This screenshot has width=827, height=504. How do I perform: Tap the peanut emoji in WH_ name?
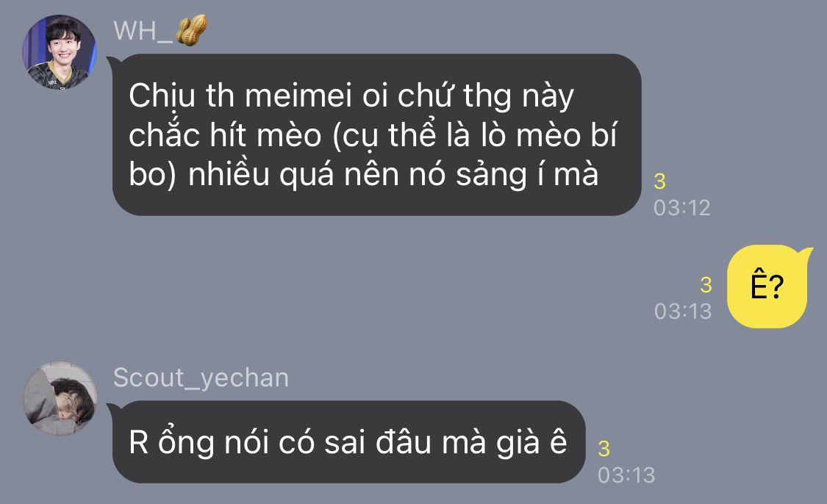191,31
